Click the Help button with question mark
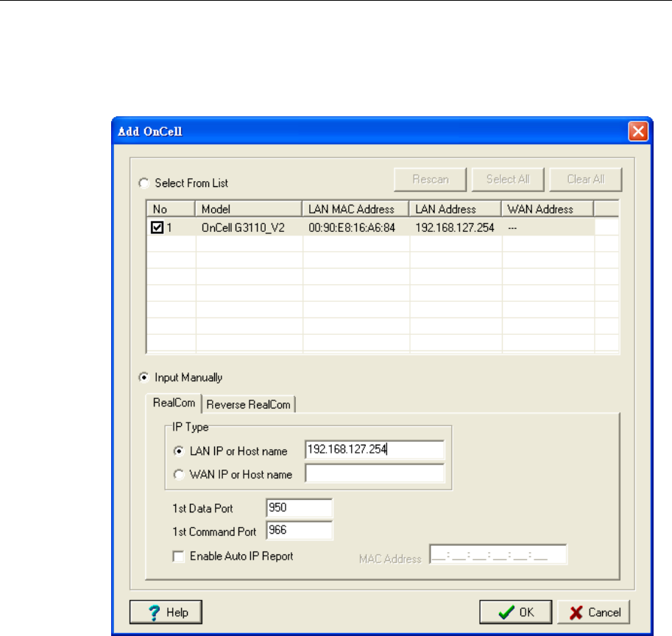The height and width of the screenshot is (636, 672). tap(165, 612)
